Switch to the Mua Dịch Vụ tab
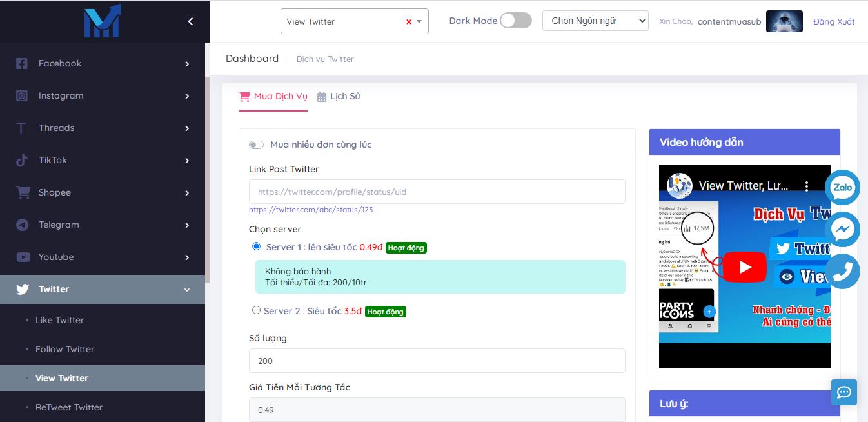The image size is (868, 422). point(273,96)
